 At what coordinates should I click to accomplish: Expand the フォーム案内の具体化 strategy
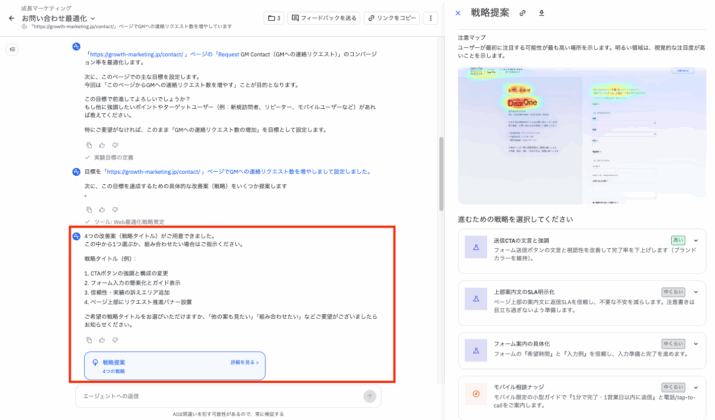pos(696,342)
